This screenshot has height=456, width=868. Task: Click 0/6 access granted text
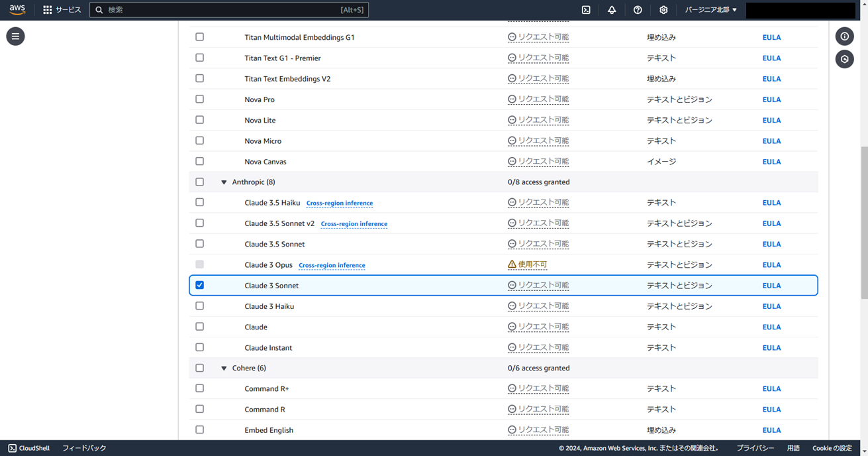(538, 369)
